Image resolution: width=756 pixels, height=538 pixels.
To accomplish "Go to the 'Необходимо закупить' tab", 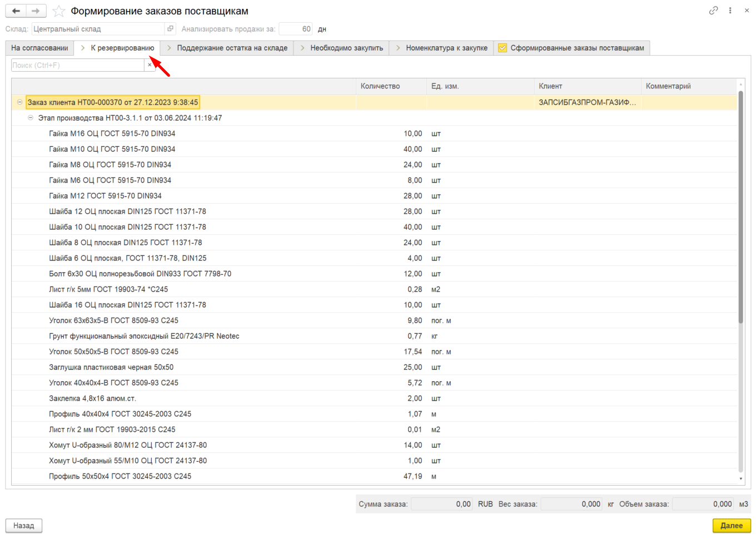I will (x=341, y=48).
